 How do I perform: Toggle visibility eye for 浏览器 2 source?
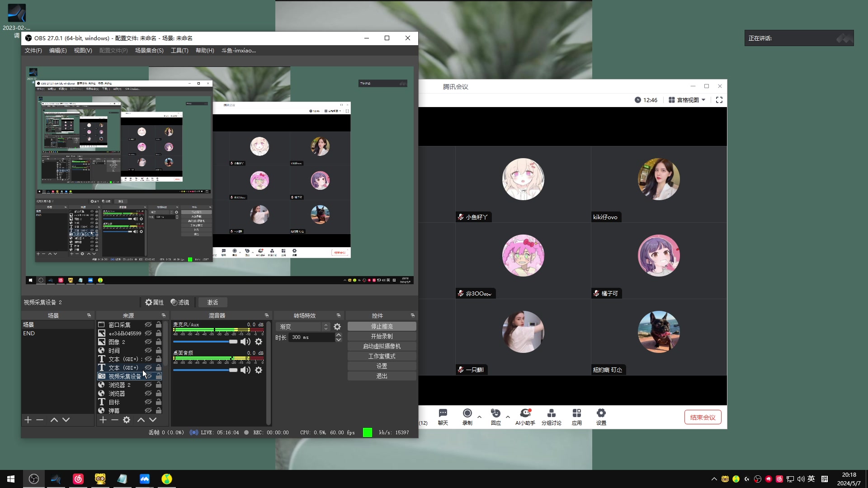click(x=148, y=385)
